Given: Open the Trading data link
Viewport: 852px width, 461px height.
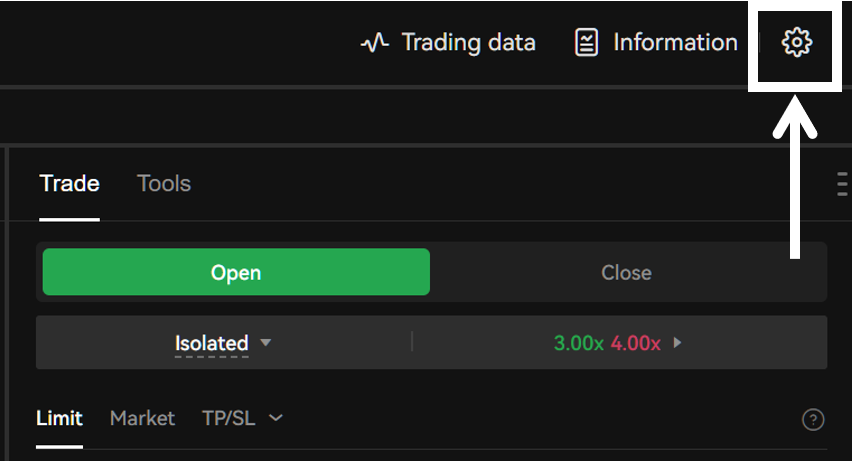Looking at the screenshot, I should click(468, 42).
